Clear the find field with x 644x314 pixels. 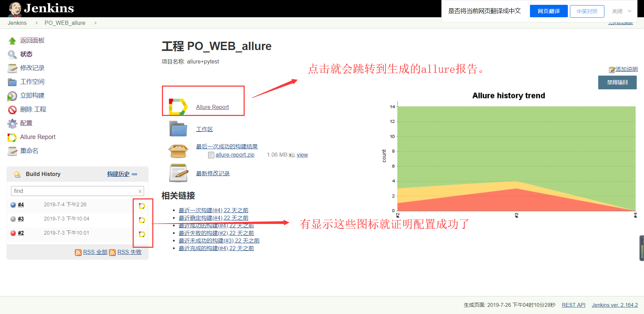pyautogui.click(x=140, y=191)
